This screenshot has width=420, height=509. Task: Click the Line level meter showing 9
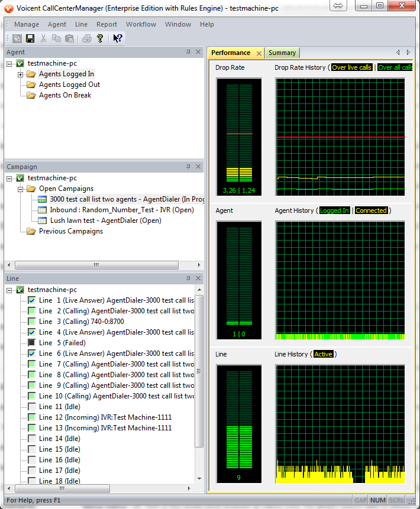tap(239, 424)
